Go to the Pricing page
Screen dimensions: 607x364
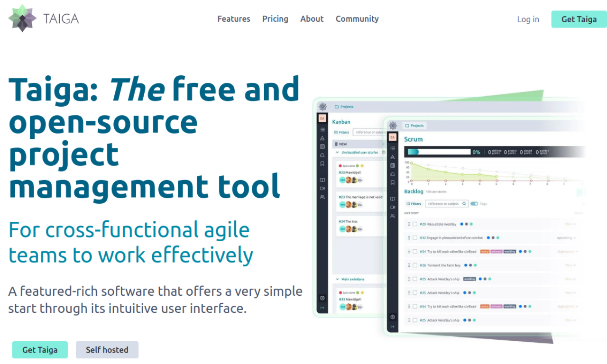click(x=275, y=19)
